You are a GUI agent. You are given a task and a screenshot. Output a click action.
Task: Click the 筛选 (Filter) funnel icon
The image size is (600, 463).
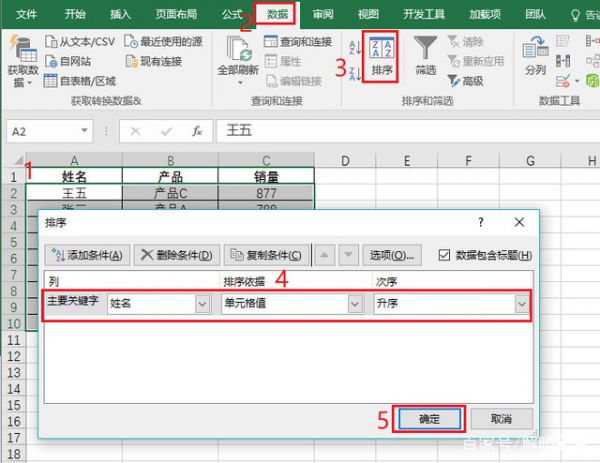[426, 56]
